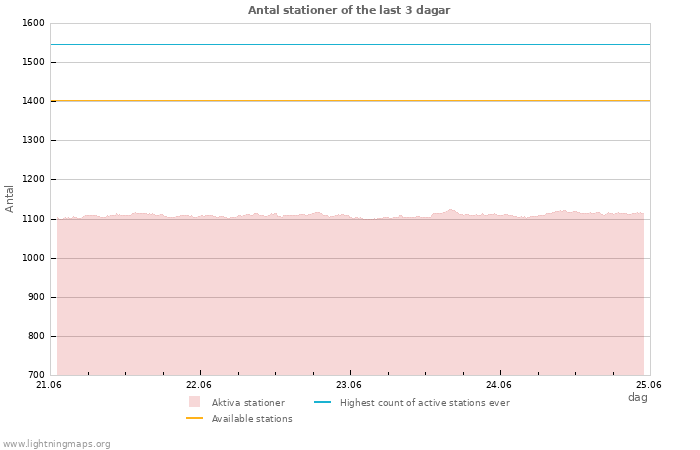Screen dimensions: 700x450
Task: Click the blue Highest count legend line
Action: (322, 402)
